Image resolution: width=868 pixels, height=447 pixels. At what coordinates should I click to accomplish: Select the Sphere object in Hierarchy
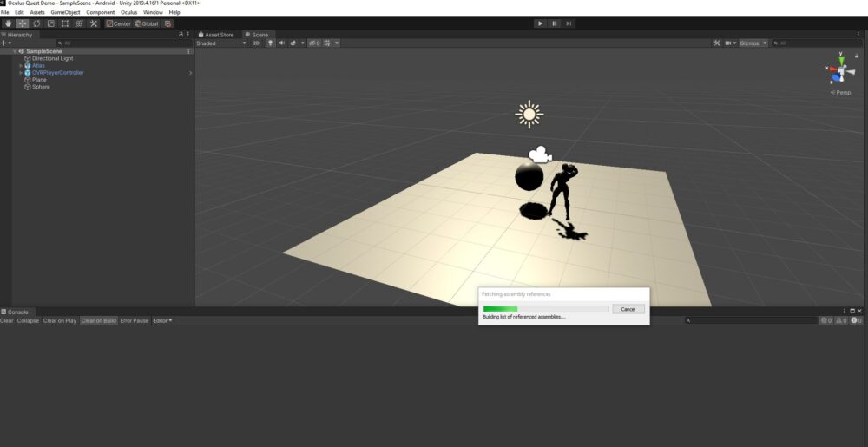pyautogui.click(x=41, y=87)
